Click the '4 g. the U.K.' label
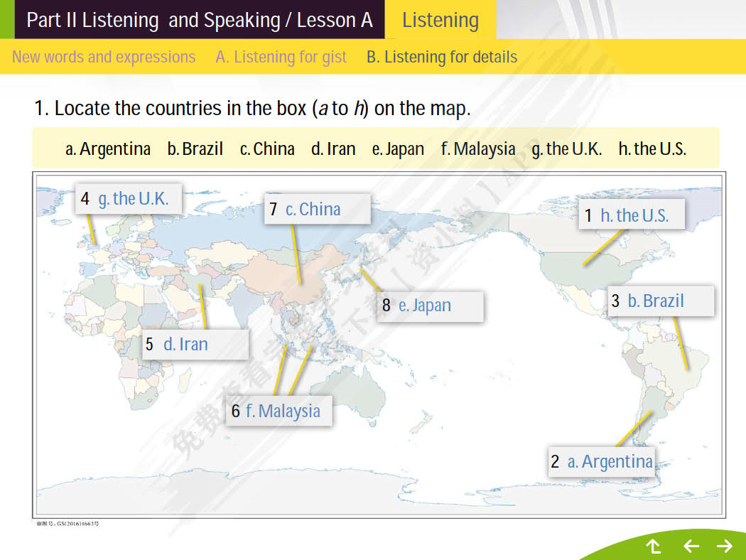The width and height of the screenshot is (746, 560). coord(129,198)
